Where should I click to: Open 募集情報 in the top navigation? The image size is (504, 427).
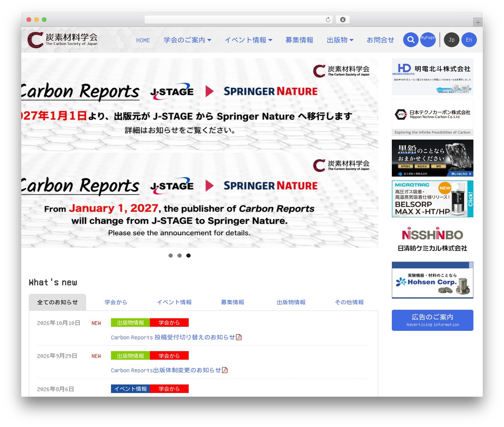pos(299,40)
